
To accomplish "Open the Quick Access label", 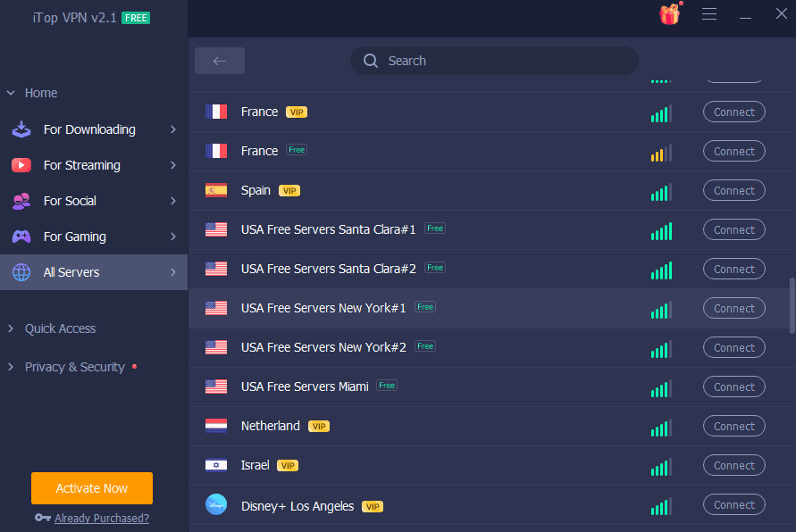I will (x=61, y=328).
